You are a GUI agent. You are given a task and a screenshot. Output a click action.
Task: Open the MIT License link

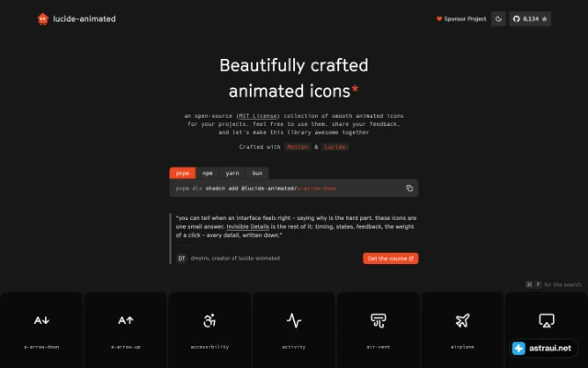(x=258, y=116)
